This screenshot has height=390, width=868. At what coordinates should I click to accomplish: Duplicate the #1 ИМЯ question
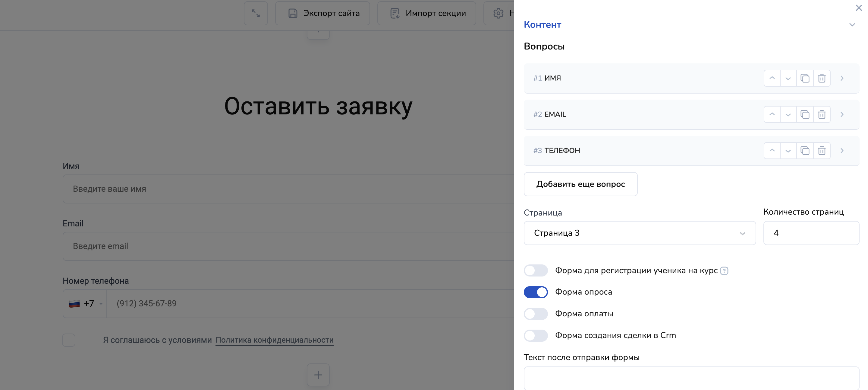click(x=805, y=78)
